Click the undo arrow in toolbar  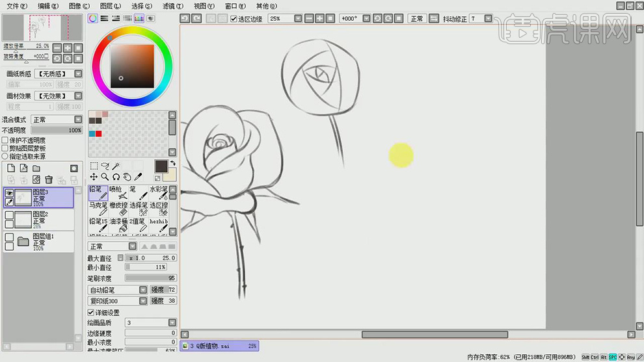pyautogui.click(x=185, y=19)
